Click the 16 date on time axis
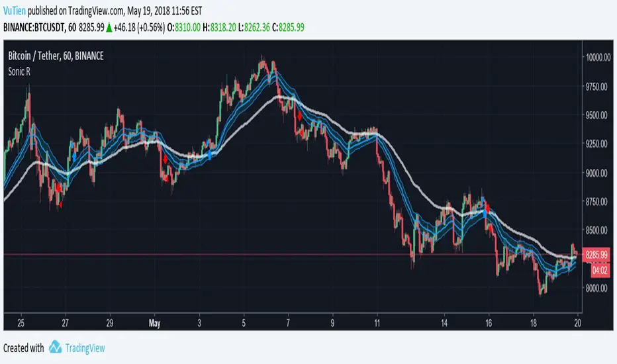 [489, 323]
